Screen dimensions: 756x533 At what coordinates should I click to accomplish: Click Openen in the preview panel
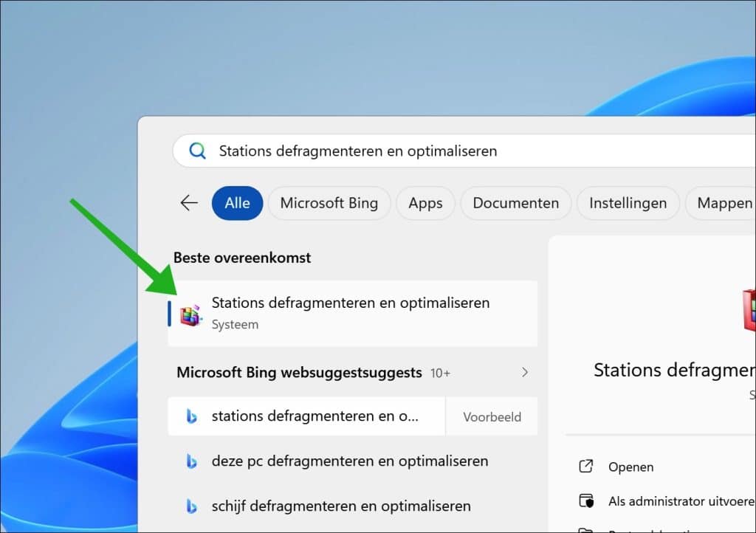(x=632, y=467)
